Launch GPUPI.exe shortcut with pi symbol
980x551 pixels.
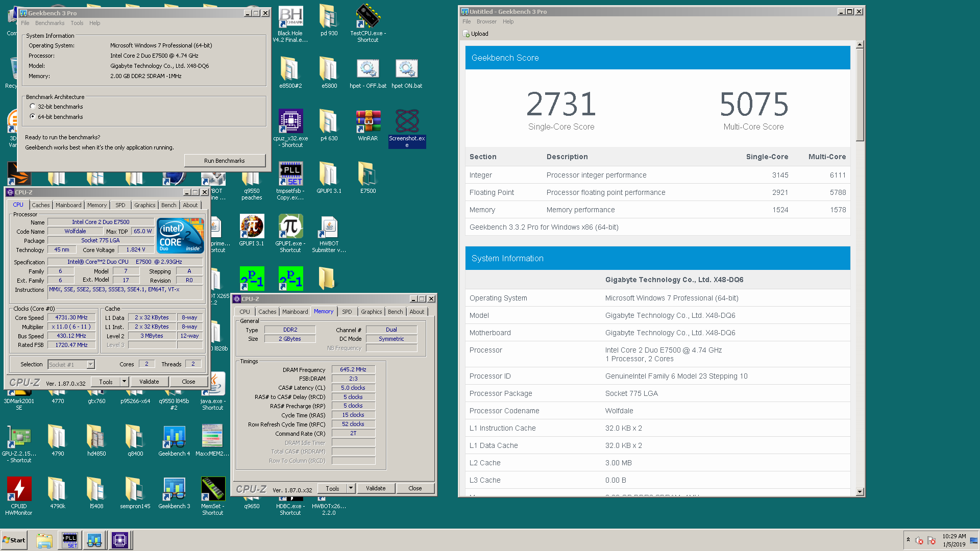coord(290,234)
